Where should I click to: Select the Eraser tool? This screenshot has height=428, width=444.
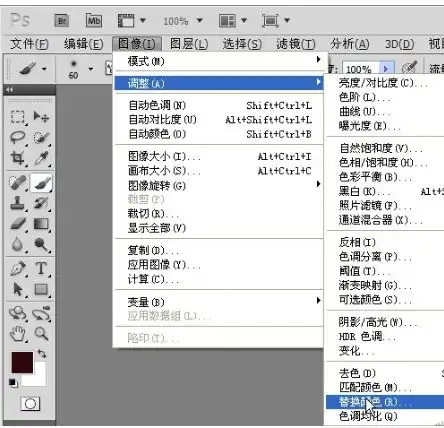point(18,223)
